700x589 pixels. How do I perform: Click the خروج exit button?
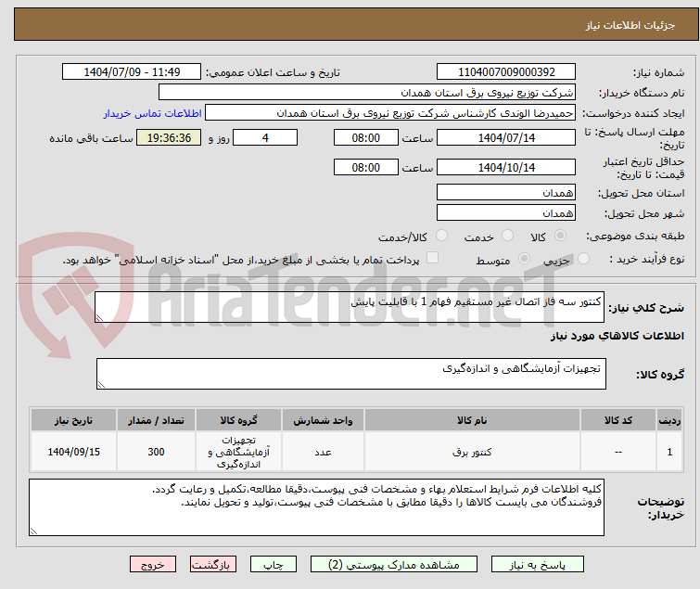[x=153, y=565]
